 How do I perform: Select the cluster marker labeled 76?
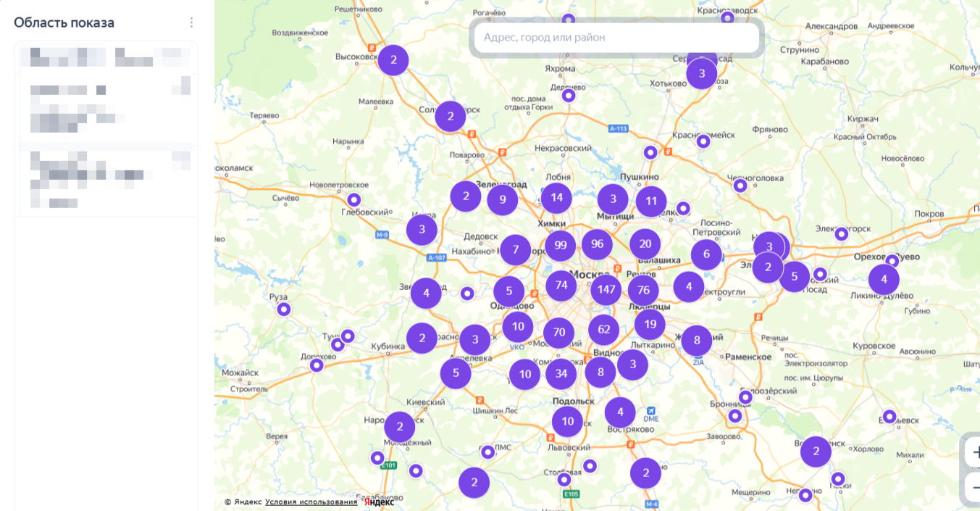[643, 291]
